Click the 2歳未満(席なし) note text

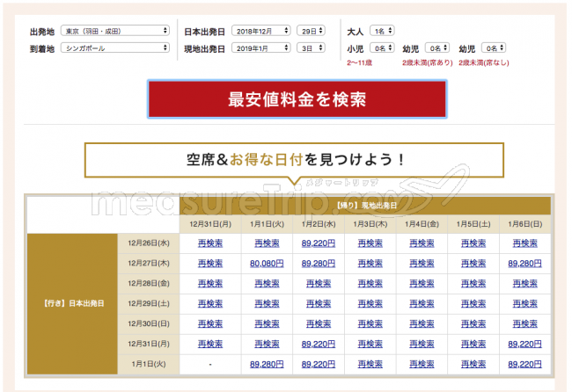[x=484, y=63]
